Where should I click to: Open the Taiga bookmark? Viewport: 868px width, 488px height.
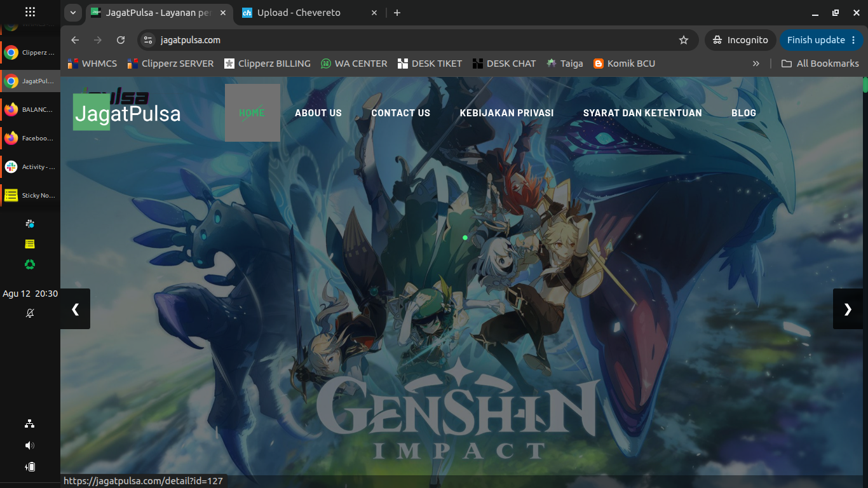tap(564, 64)
